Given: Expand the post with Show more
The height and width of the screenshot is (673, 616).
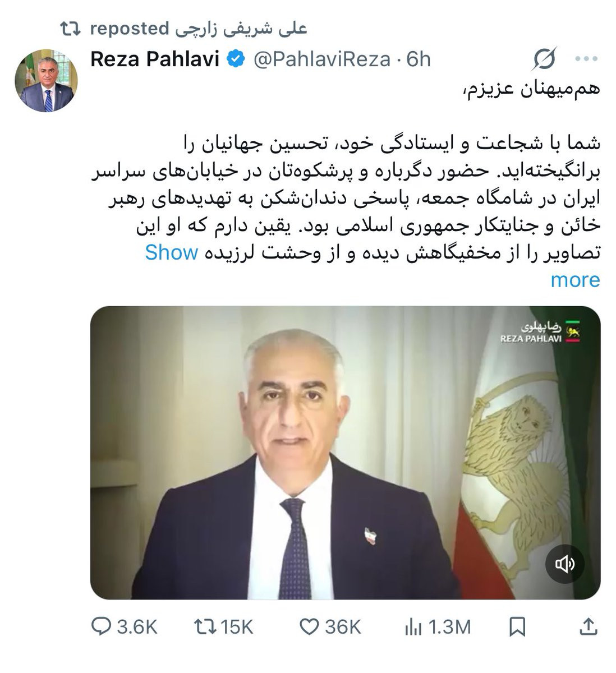Looking at the screenshot, I should click(373, 266).
